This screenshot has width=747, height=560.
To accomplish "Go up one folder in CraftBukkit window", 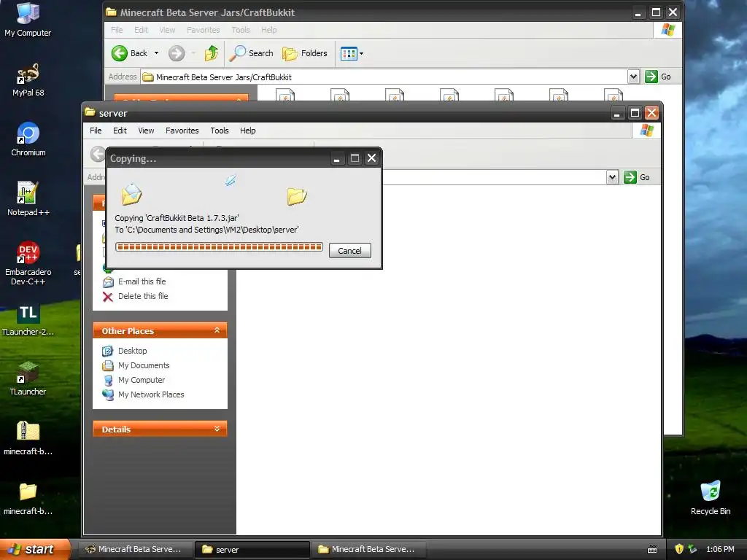I will coord(212,53).
